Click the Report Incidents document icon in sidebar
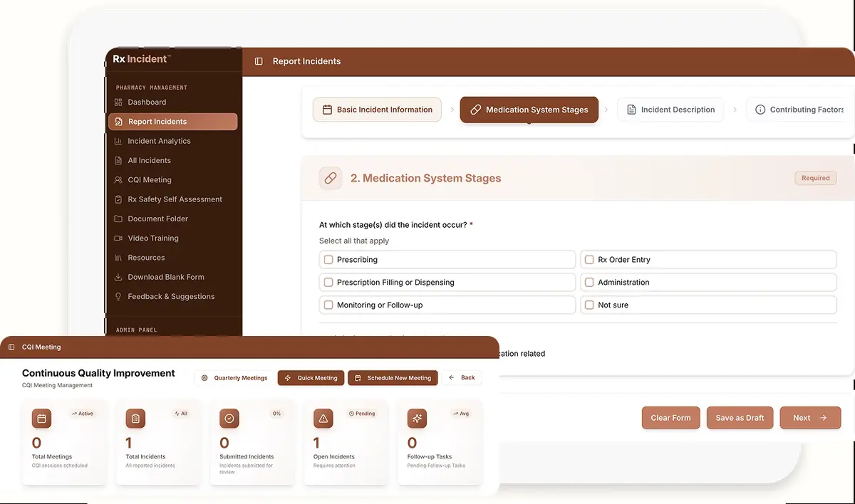The height and width of the screenshot is (504, 855). (118, 122)
